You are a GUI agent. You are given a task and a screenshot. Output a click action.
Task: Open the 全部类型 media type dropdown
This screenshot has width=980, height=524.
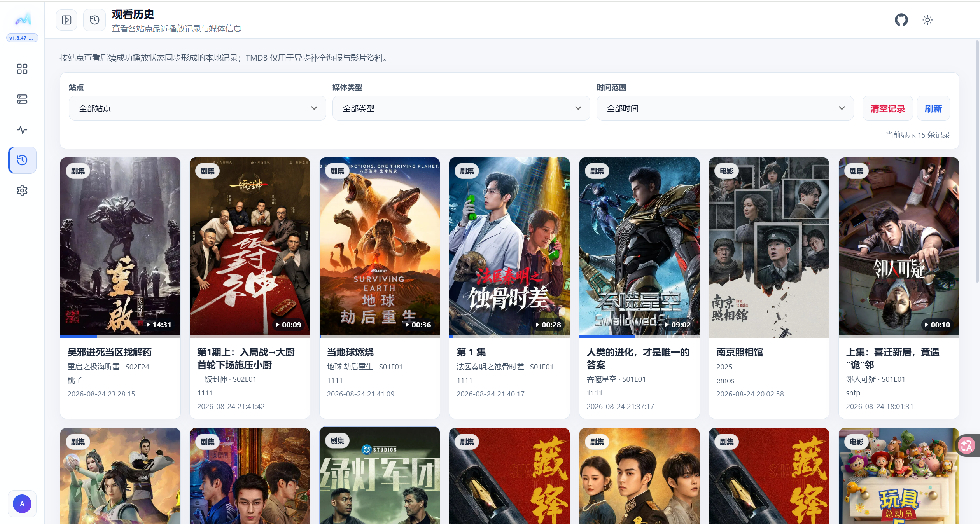[x=461, y=108]
